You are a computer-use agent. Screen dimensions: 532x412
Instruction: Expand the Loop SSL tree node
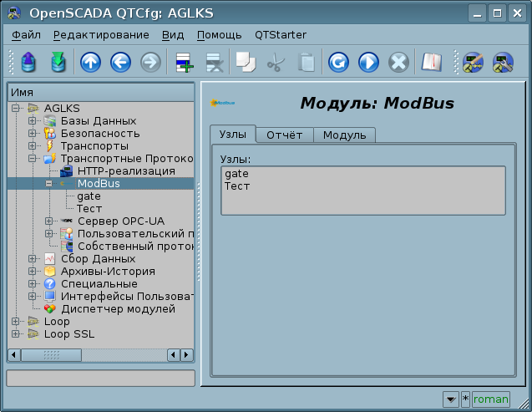click(16, 334)
